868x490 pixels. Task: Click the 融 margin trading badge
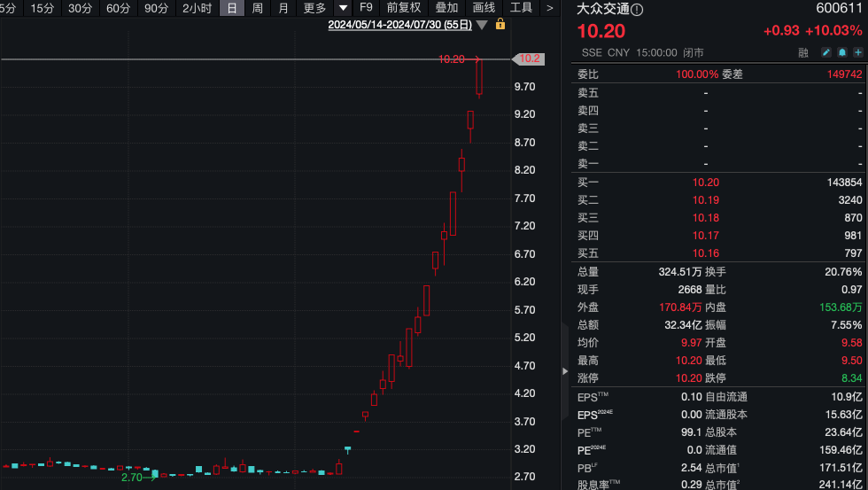802,52
